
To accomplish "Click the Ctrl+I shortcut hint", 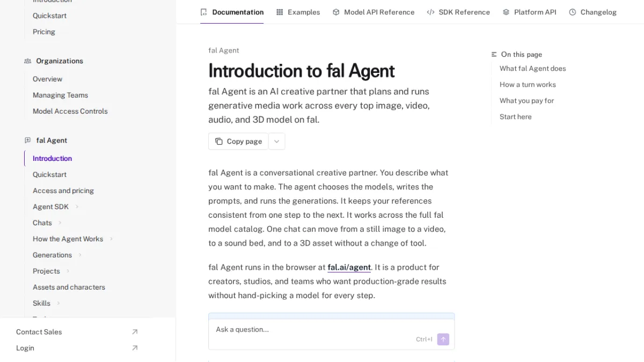I will 424,339.
